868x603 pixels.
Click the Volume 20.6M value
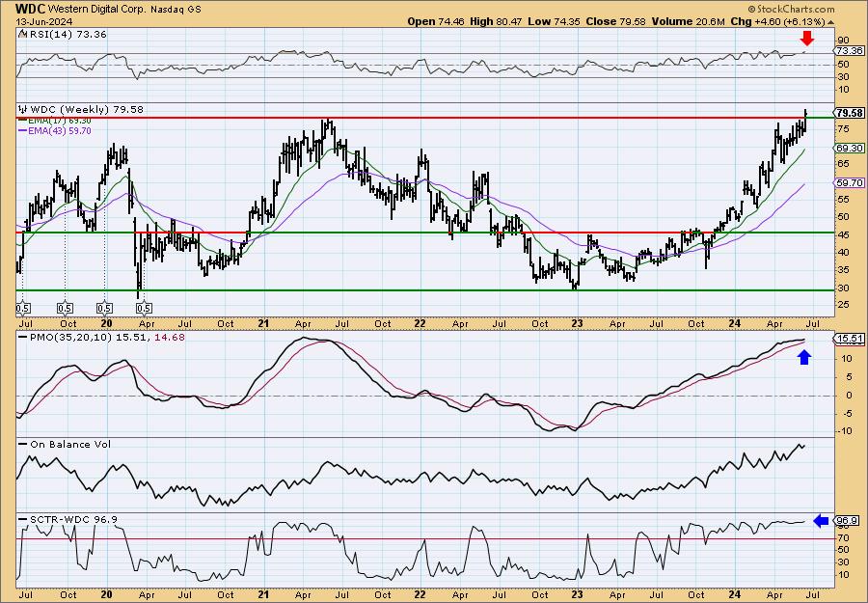(688, 21)
